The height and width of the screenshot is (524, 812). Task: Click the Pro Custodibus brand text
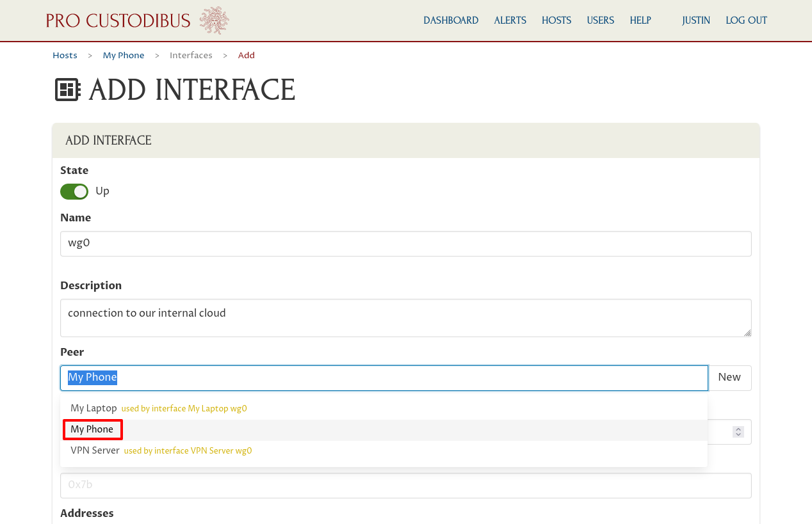tap(118, 20)
